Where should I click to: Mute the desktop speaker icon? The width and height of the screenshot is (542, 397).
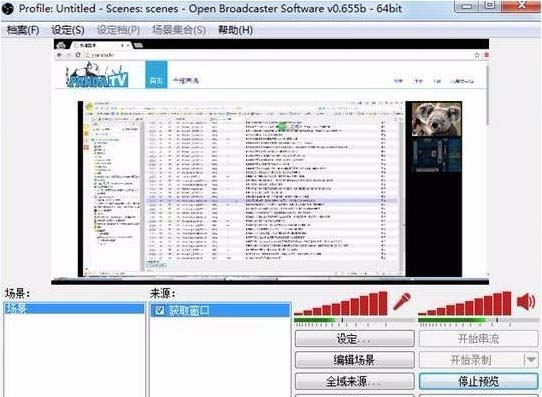(526, 302)
